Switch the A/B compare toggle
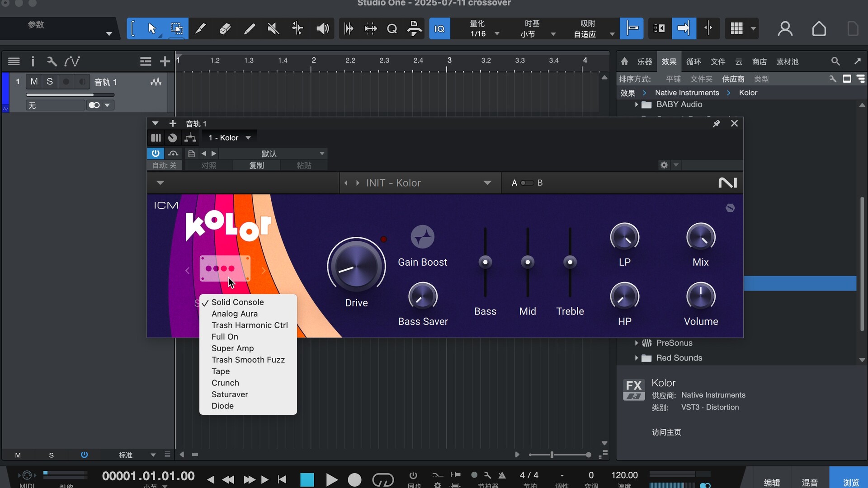Image resolution: width=868 pixels, height=488 pixels. (527, 183)
